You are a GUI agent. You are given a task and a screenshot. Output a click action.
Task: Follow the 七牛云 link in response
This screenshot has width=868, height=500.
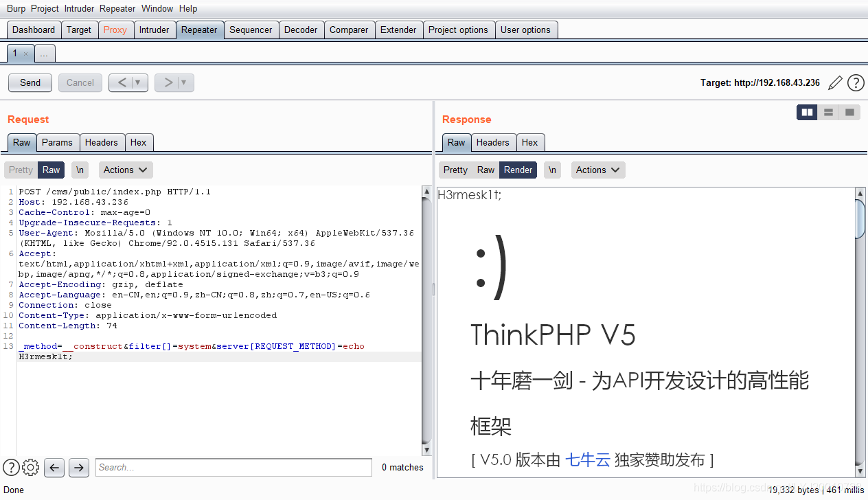coord(588,459)
